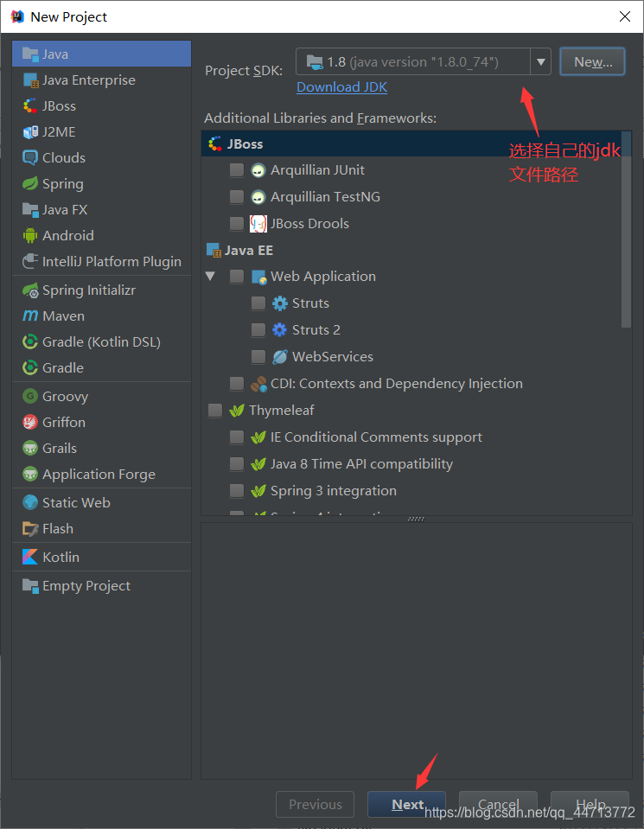Click the splitter grip below frameworks list
This screenshot has width=644, height=829.
tap(416, 520)
